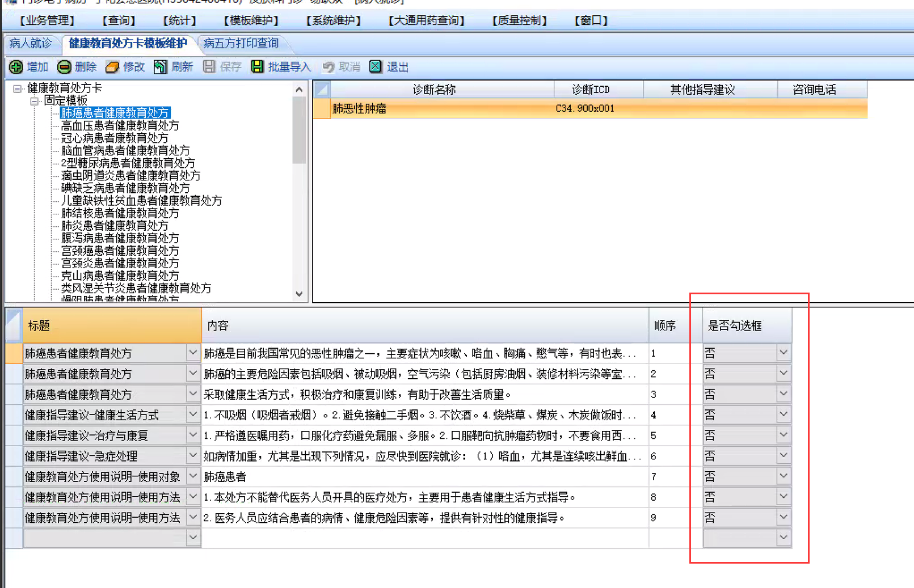Click row selector for sequence 1 row

pyautogui.click(x=14, y=353)
